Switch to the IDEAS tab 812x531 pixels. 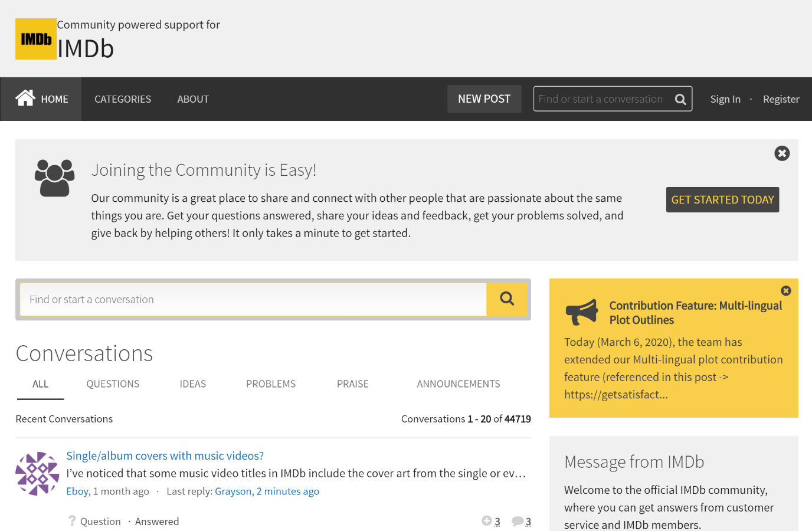click(193, 384)
